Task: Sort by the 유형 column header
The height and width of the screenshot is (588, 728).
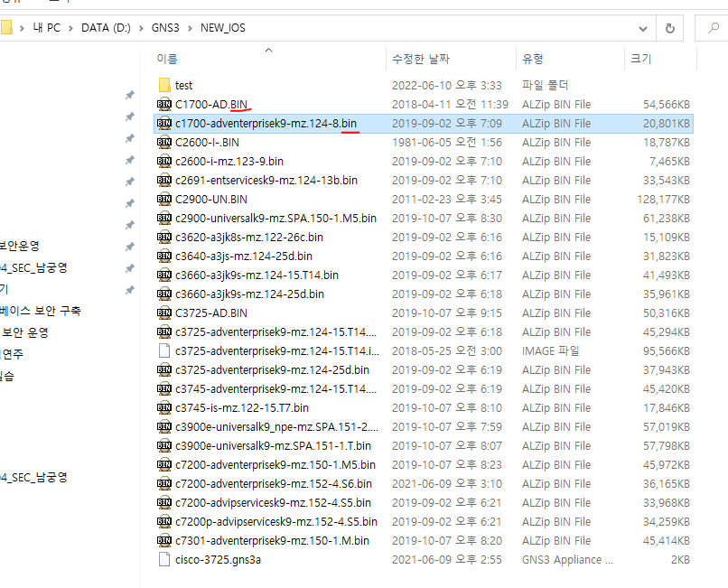Action: pyautogui.click(x=533, y=59)
